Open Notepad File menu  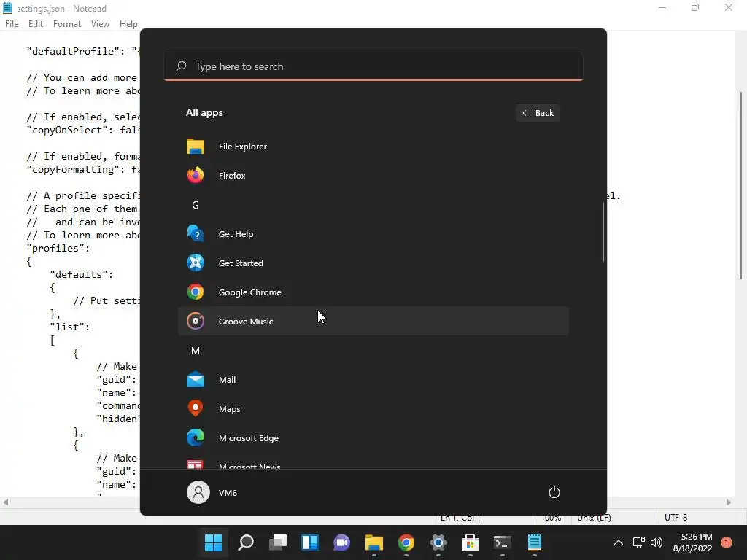pyautogui.click(x=12, y=24)
